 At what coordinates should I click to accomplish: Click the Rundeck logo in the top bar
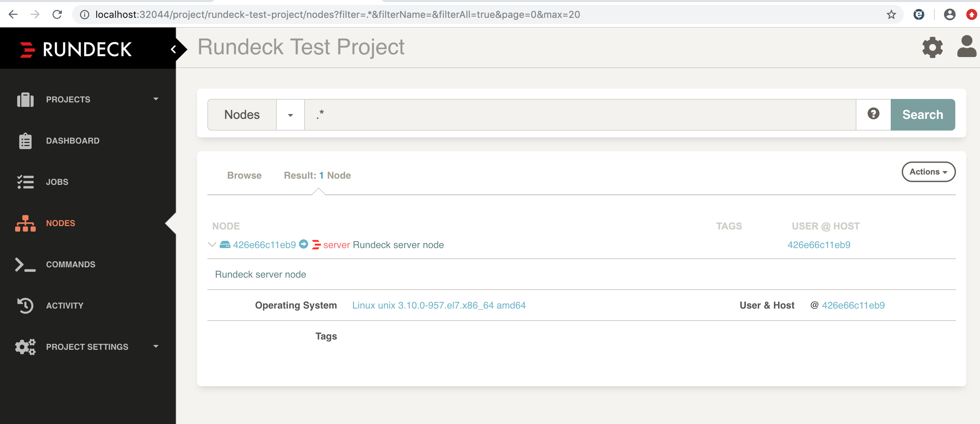pos(75,48)
